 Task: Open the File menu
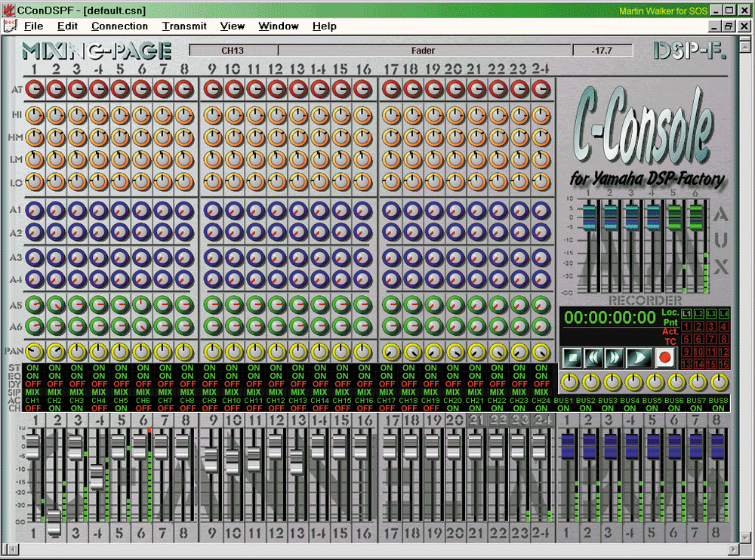coord(33,26)
